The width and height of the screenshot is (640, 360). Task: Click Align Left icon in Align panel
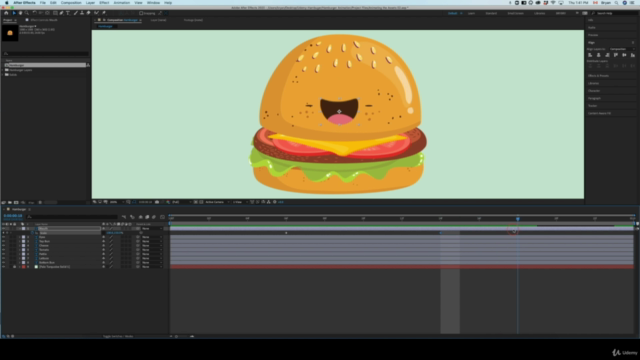pos(590,55)
